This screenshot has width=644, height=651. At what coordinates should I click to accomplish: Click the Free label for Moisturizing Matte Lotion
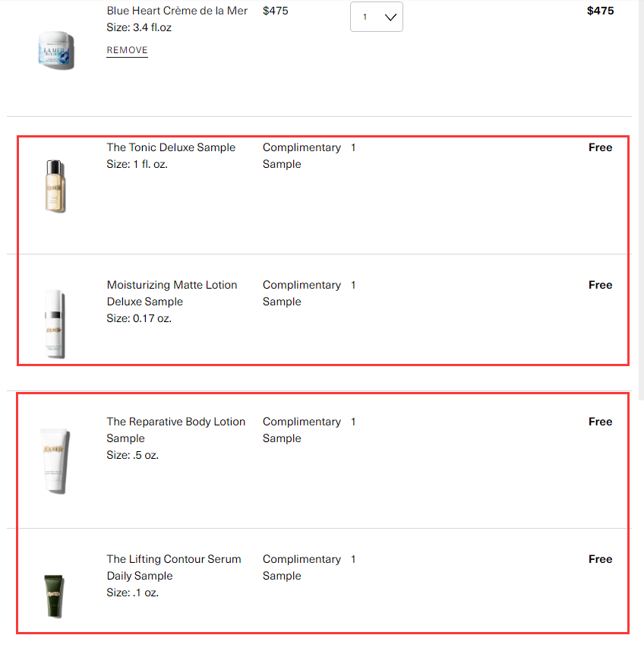[x=600, y=285]
